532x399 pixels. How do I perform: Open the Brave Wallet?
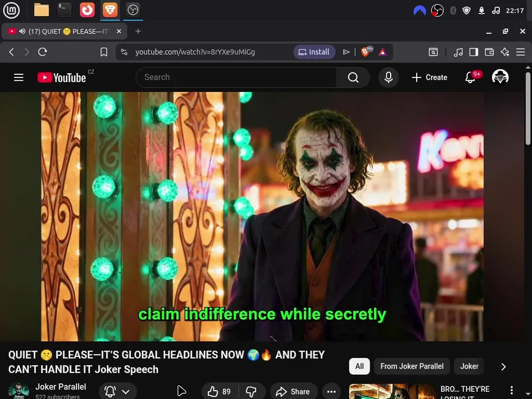coord(489,52)
